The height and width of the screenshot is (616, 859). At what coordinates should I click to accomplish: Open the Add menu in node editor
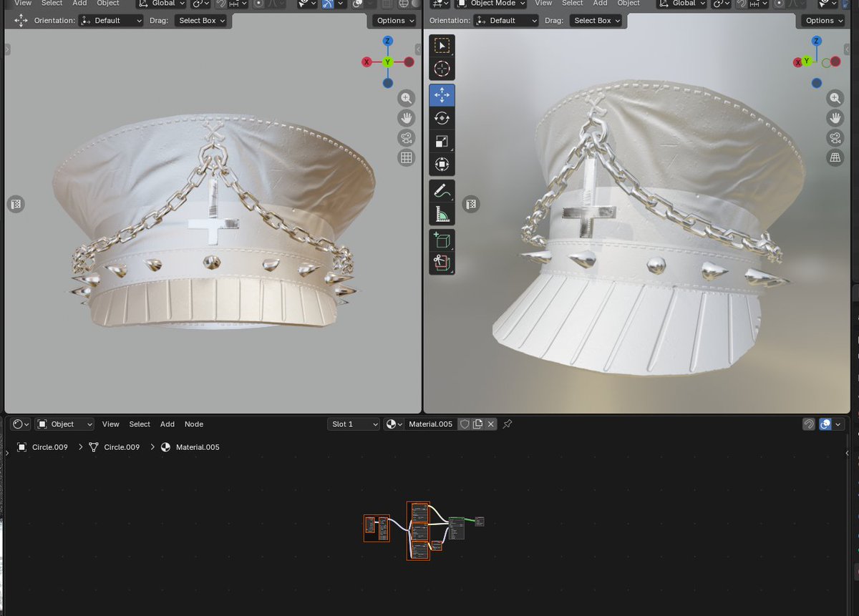(168, 424)
